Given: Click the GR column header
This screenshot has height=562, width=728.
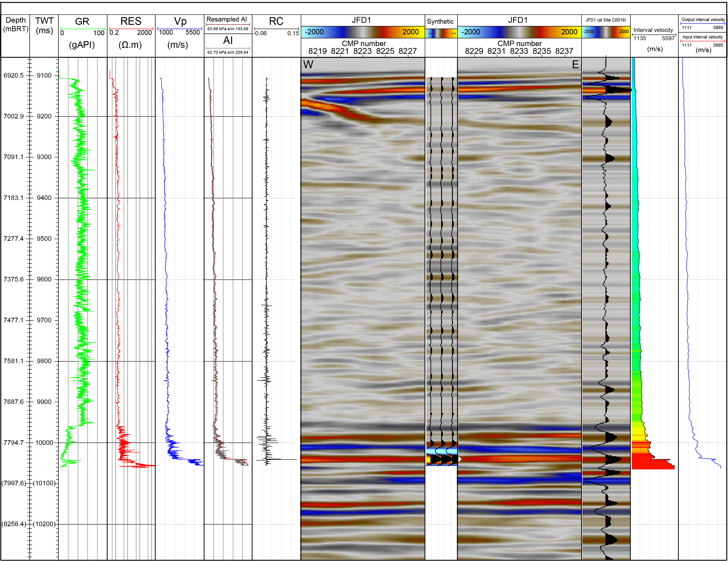Looking at the screenshot, I should (82, 21).
